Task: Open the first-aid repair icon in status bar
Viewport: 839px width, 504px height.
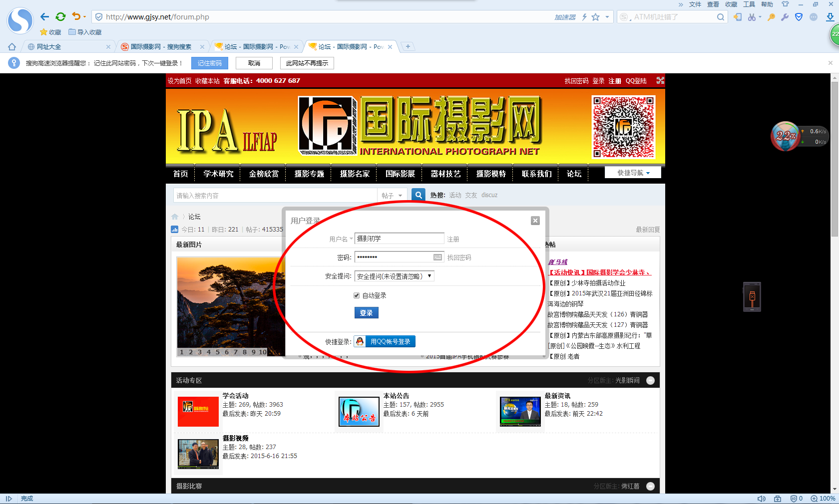Action: click(778, 499)
